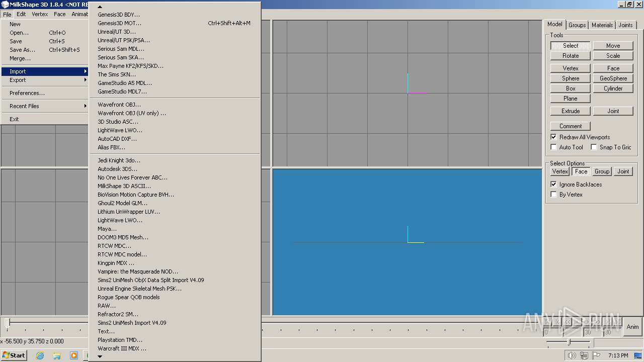This screenshot has width=644, height=362.
Task: Open the Edit menu
Action: click(21, 14)
